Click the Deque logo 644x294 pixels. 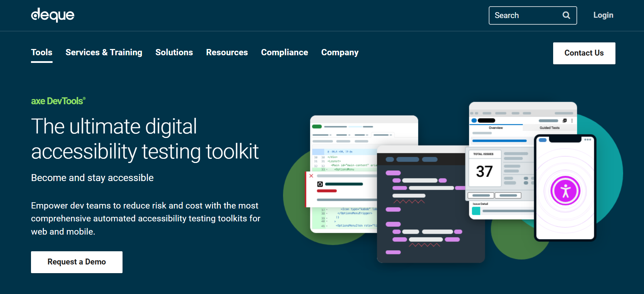pos(53,15)
